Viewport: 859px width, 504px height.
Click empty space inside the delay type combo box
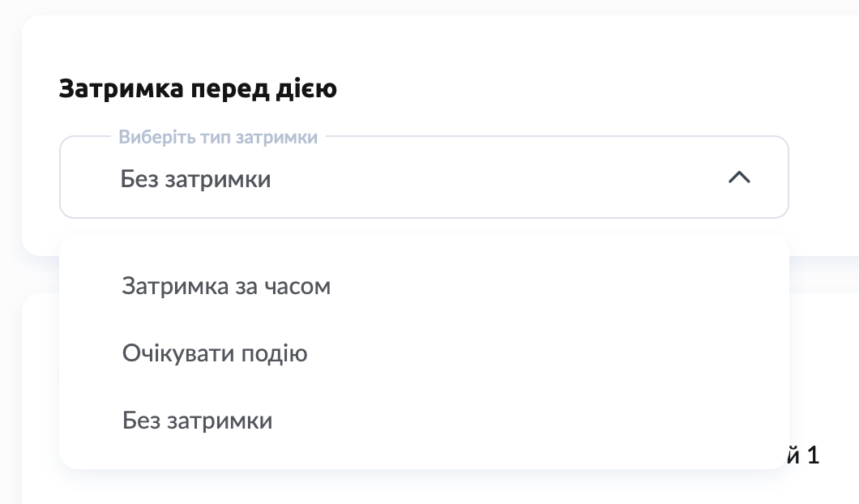[486, 178]
